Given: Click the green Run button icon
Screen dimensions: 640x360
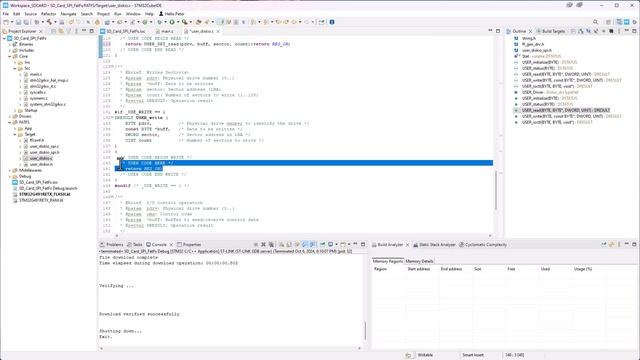Looking at the screenshot, I should [x=172, y=22].
